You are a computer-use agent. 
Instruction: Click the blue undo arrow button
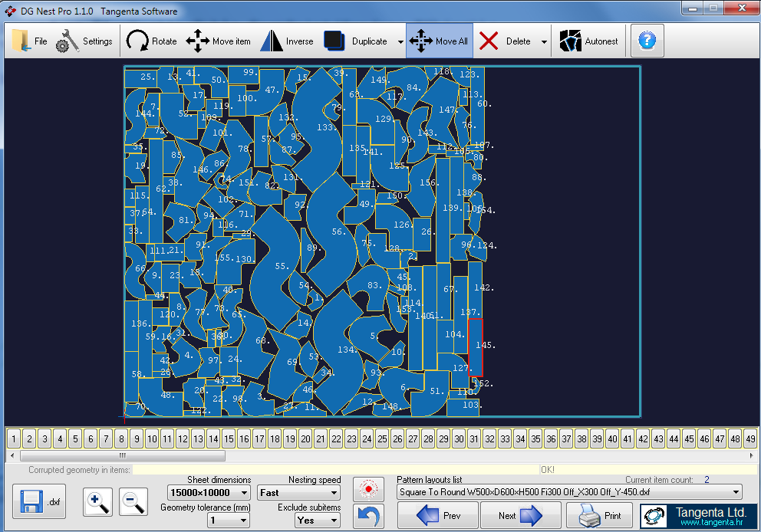tap(368, 516)
